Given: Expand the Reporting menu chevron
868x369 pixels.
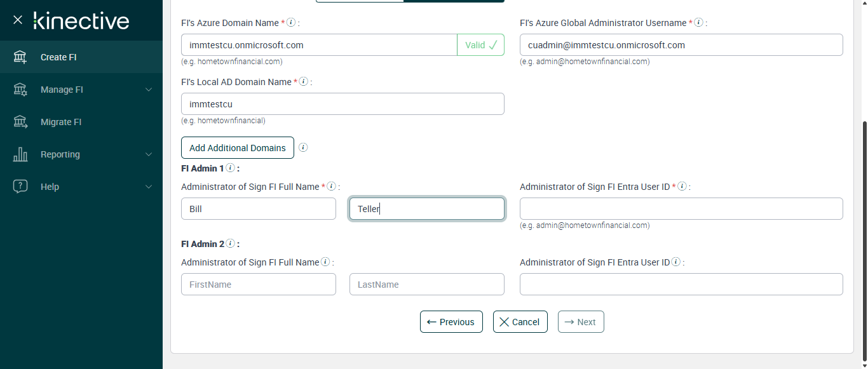Looking at the screenshot, I should [x=149, y=154].
